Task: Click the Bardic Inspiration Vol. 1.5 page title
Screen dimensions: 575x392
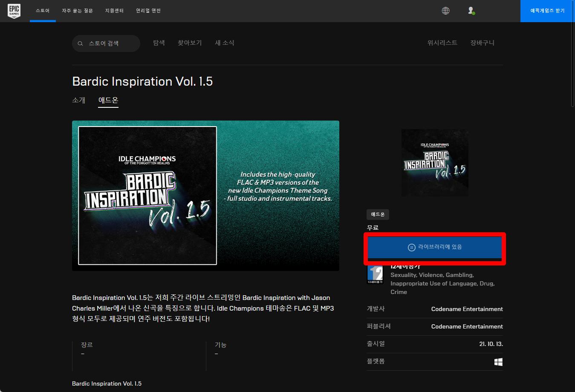Action: 142,81
